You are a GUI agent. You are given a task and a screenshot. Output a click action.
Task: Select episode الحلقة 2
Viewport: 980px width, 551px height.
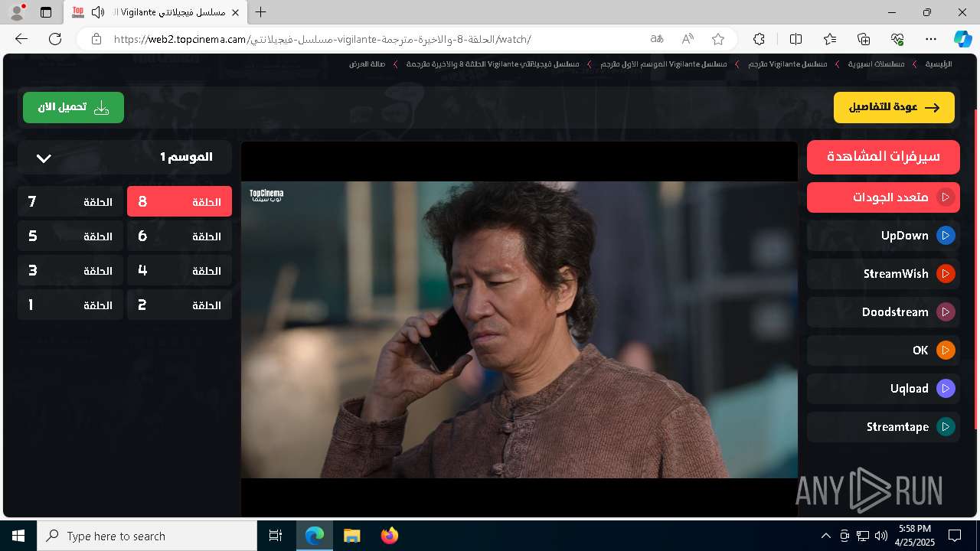(179, 305)
